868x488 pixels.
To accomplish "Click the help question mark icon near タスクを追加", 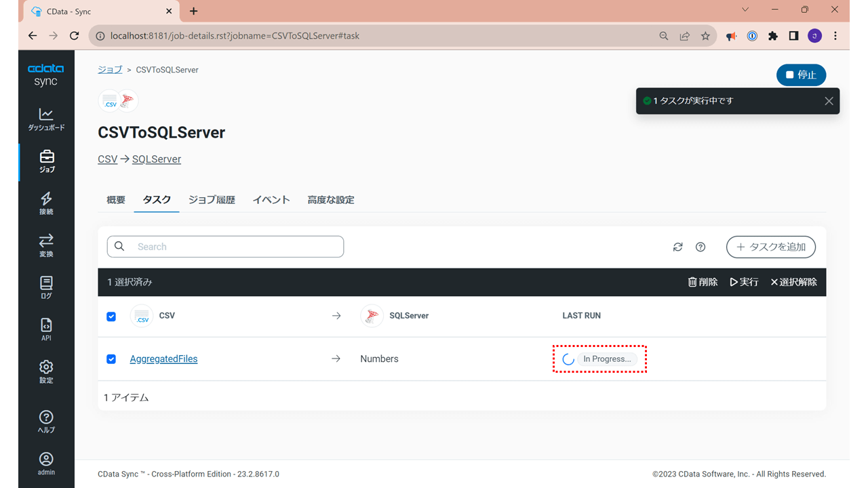I will (701, 247).
